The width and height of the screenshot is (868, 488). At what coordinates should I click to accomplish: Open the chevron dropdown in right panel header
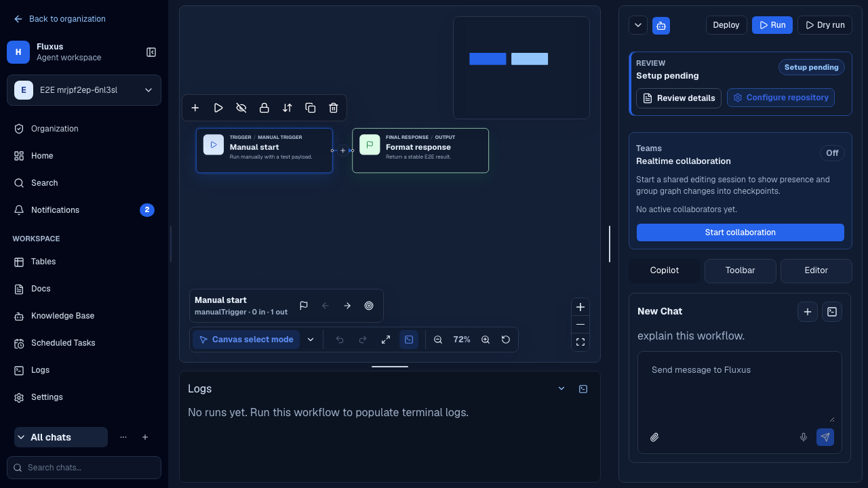click(x=637, y=25)
